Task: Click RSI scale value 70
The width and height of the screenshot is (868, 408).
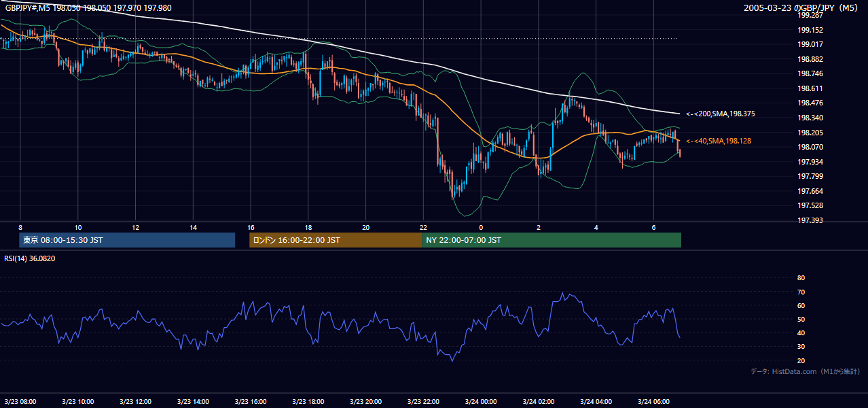Action: point(801,292)
